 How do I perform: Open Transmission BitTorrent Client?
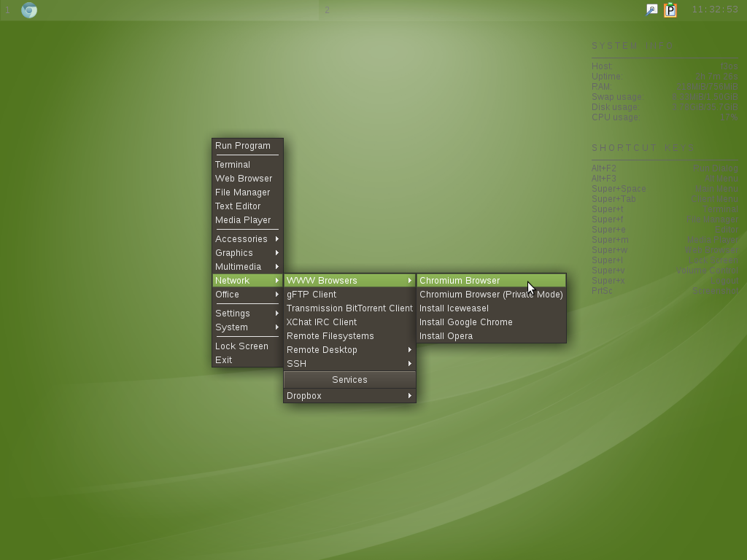(349, 308)
